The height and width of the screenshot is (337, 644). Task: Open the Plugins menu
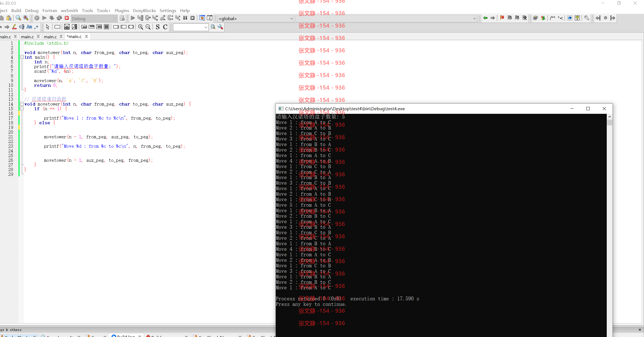[x=122, y=10]
